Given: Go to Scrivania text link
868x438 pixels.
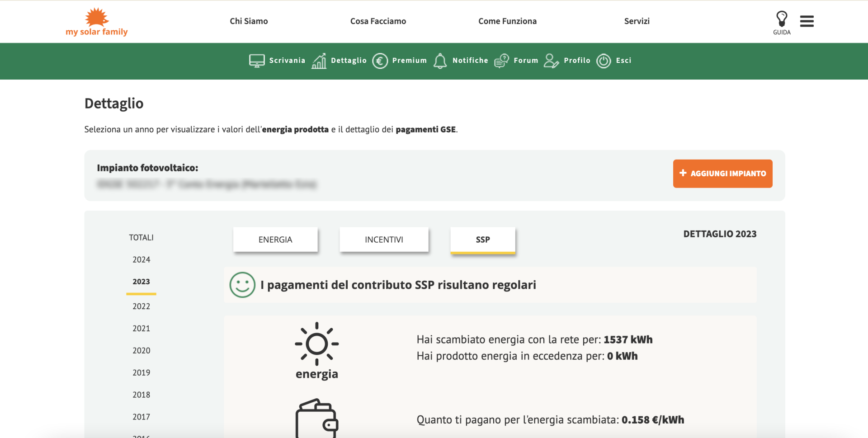Looking at the screenshot, I should tap(287, 61).
